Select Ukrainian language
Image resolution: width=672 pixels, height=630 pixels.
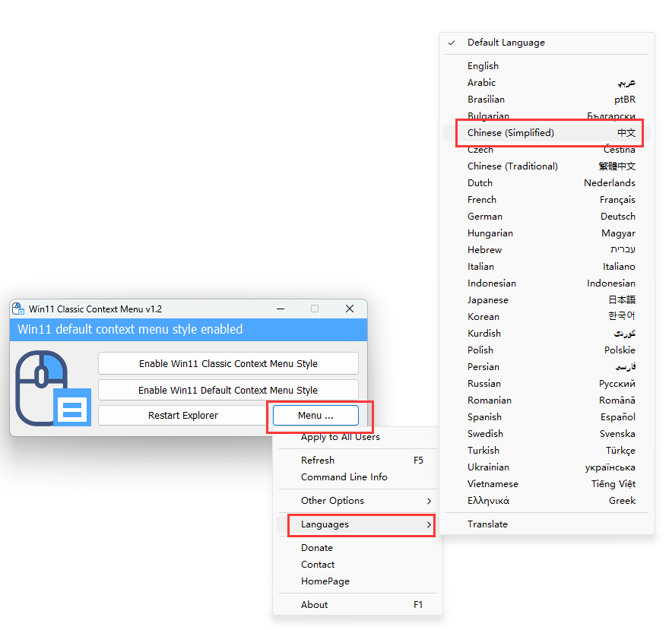(x=547, y=467)
